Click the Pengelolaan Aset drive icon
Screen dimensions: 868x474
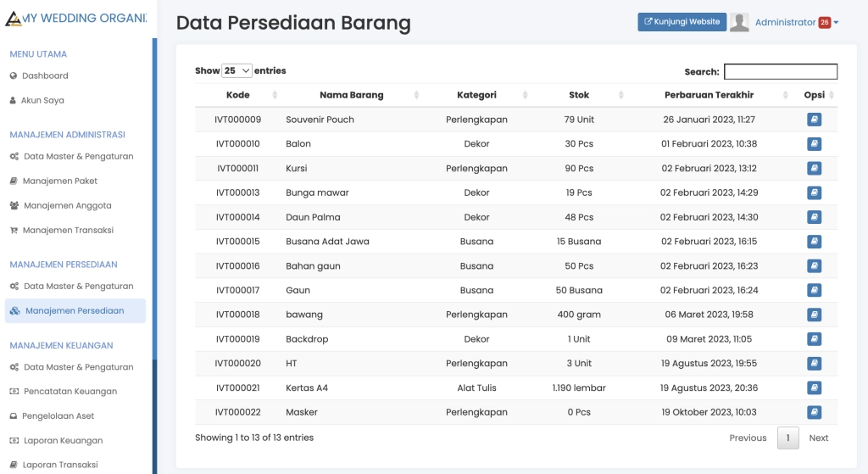click(x=14, y=415)
